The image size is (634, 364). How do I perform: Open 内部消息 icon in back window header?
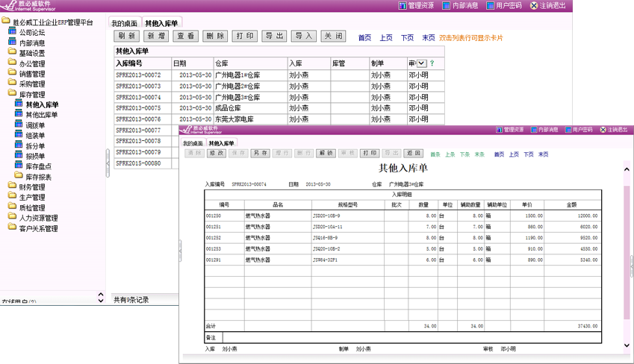point(446,6)
